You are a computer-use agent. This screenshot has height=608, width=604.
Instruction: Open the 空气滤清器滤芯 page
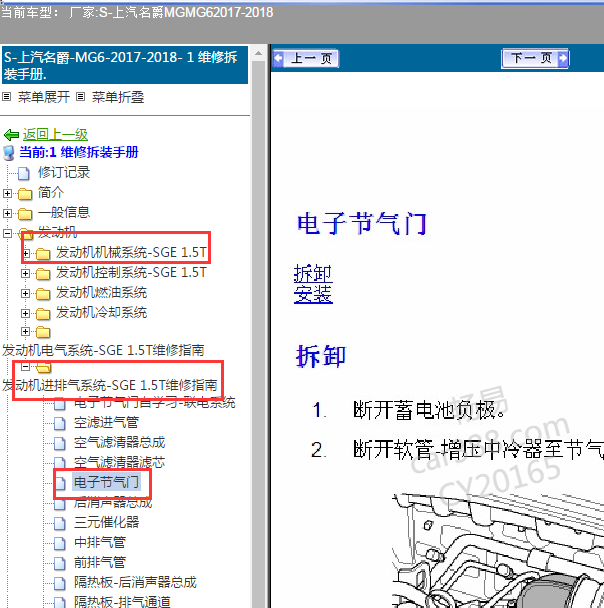(119, 463)
